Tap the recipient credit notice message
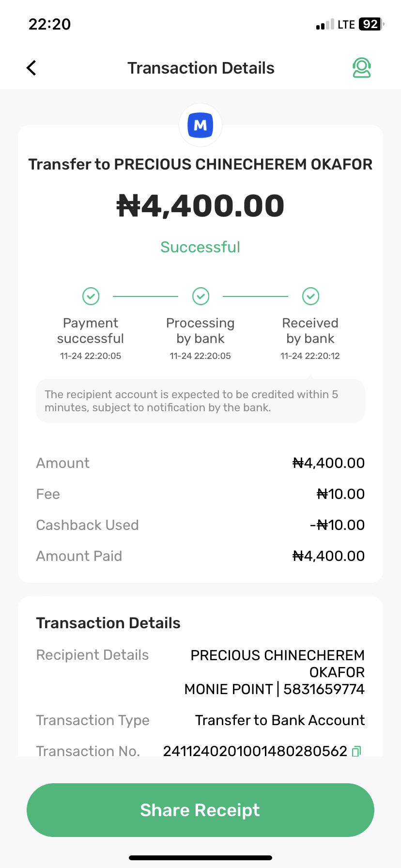 pos(200,401)
